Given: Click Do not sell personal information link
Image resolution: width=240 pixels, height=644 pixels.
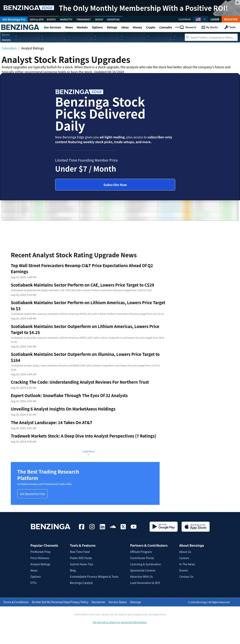Looking at the screenshot, I should (120, 622).
